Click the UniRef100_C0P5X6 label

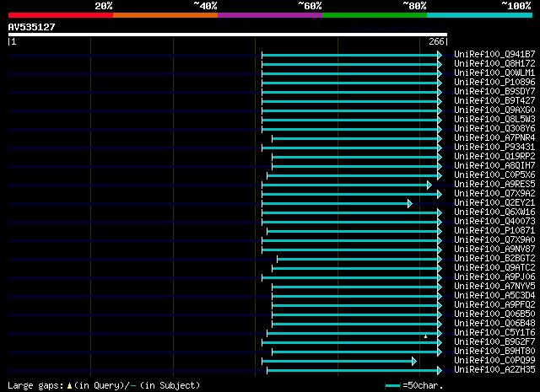pos(495,175)
